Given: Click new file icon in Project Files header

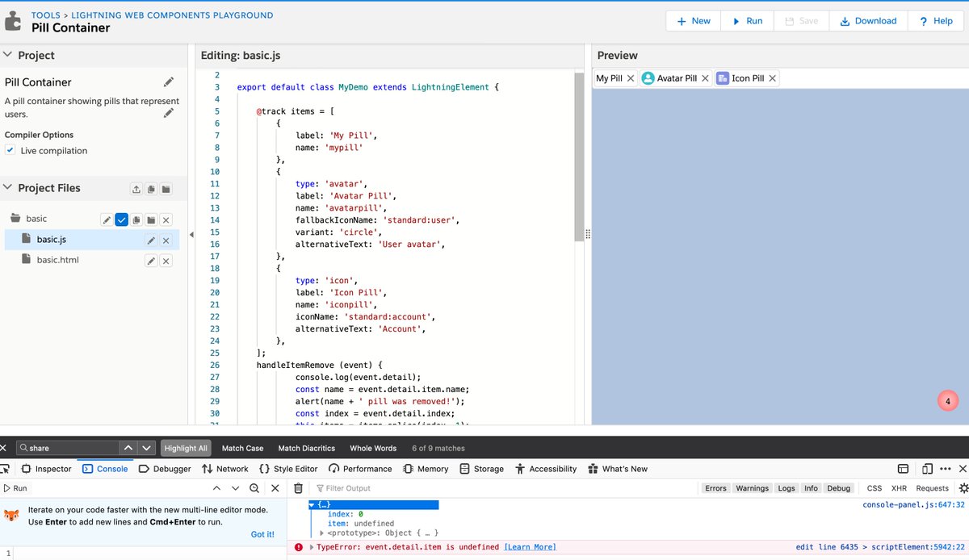Looking at the screenshot, I should coord(151,189).
